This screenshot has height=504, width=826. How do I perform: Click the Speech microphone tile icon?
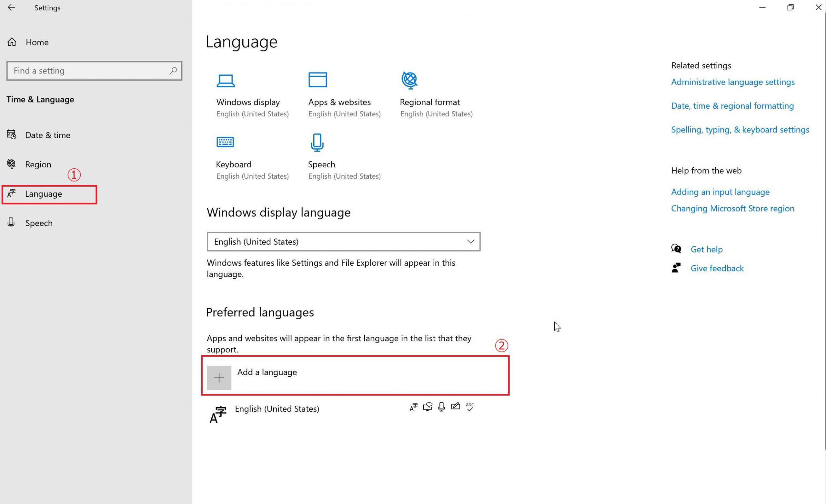(x=317, y=142)
